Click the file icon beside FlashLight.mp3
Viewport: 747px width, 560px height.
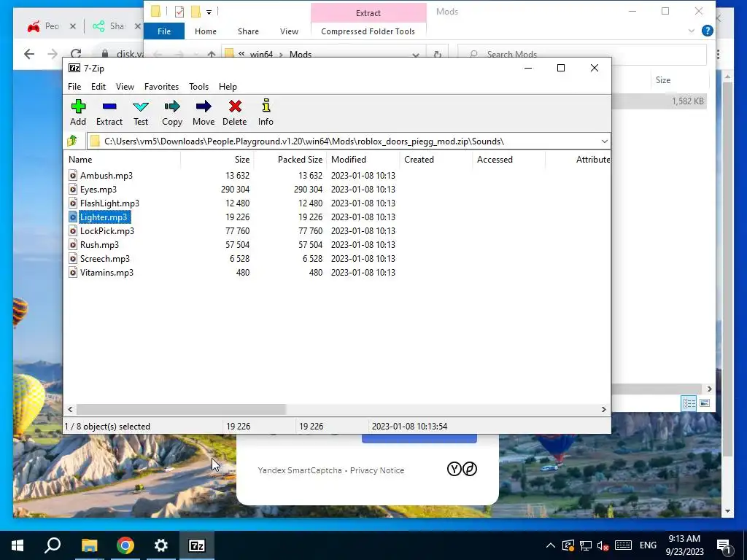pos(73,203)
